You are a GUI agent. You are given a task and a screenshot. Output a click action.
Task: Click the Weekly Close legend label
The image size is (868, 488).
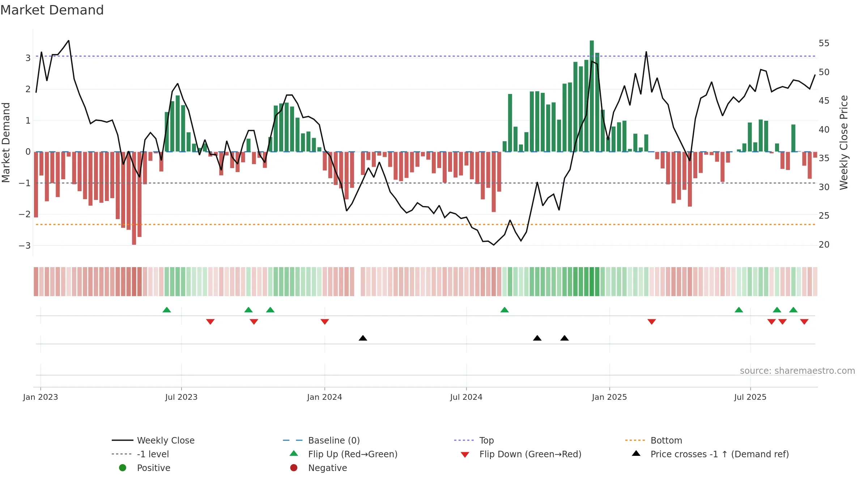pos(166,440)
